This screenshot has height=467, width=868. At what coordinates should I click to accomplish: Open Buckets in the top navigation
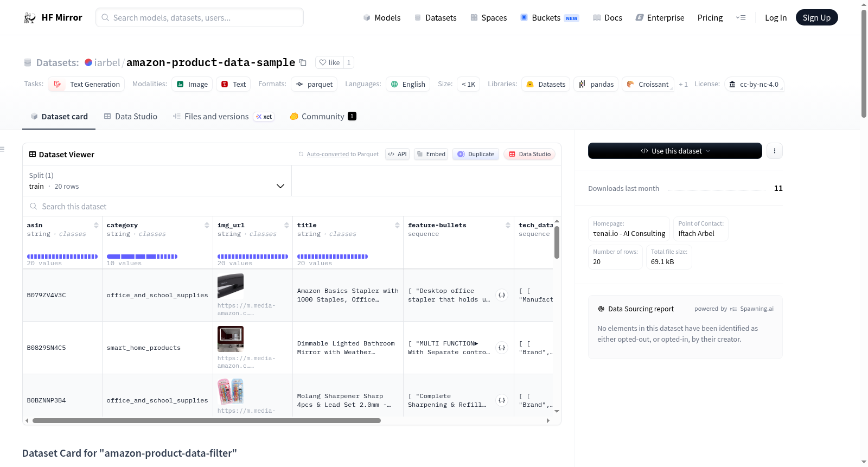pos(550,18)
